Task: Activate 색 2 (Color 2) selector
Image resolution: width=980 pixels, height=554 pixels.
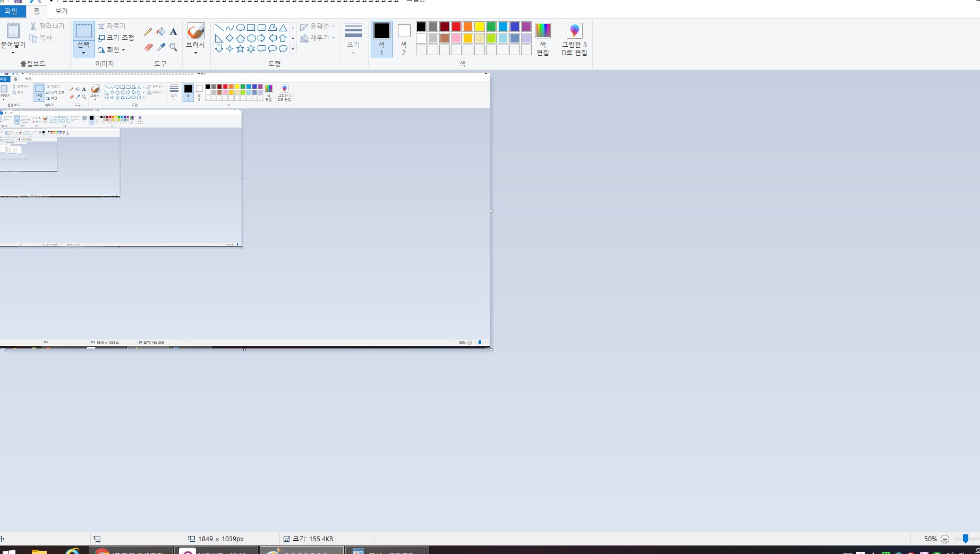Action: [x=404, y=39]
